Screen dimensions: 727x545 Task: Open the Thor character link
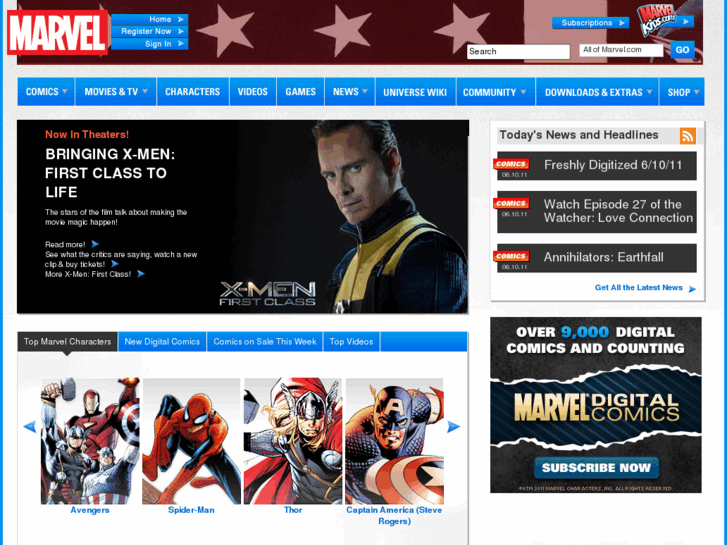click(x=293, y=510)
